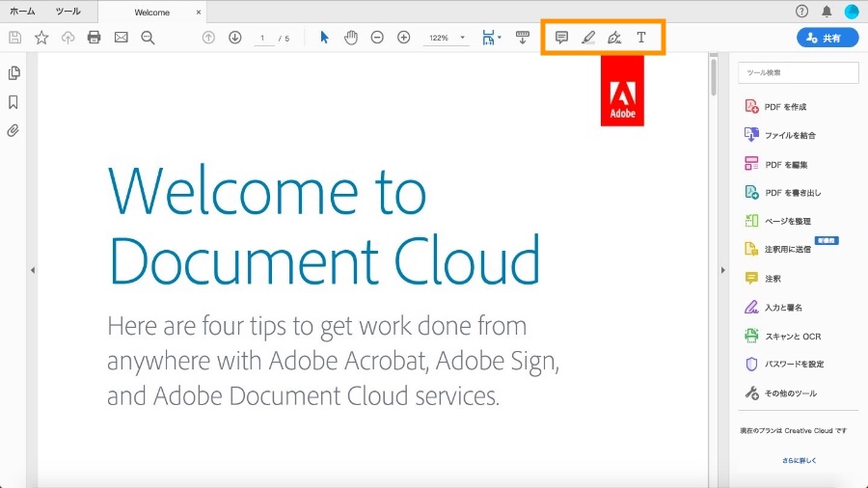
Task: Click the save file icon
Action: (14, 38)
